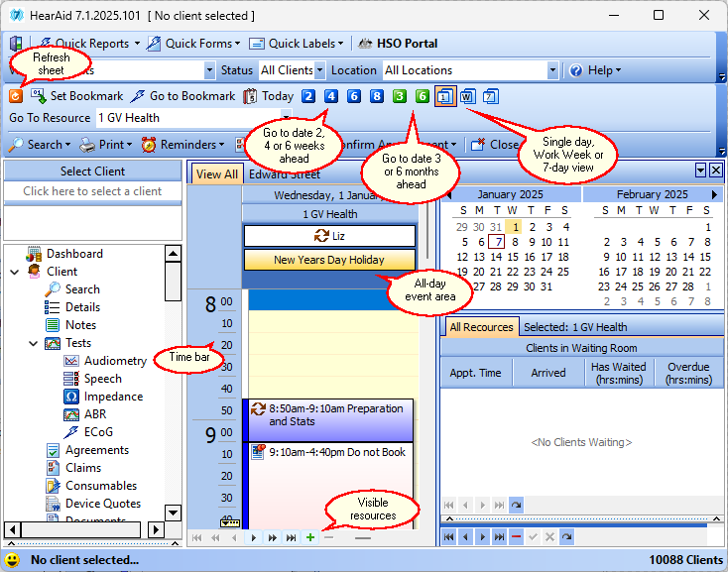Viewport: 728px width, 572px height.
Task: Open the Reminders dropdown
Action: pos(182,145)
